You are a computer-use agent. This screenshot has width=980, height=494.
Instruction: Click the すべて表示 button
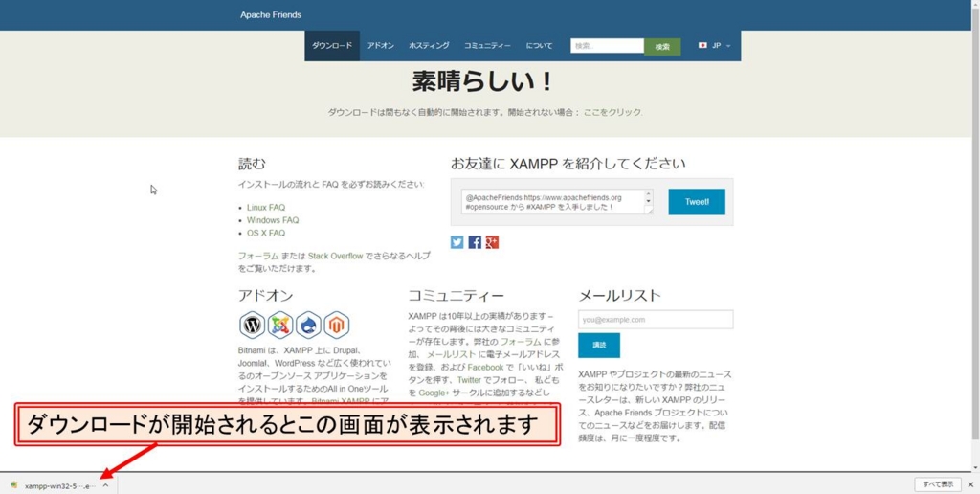click(938, 484)
